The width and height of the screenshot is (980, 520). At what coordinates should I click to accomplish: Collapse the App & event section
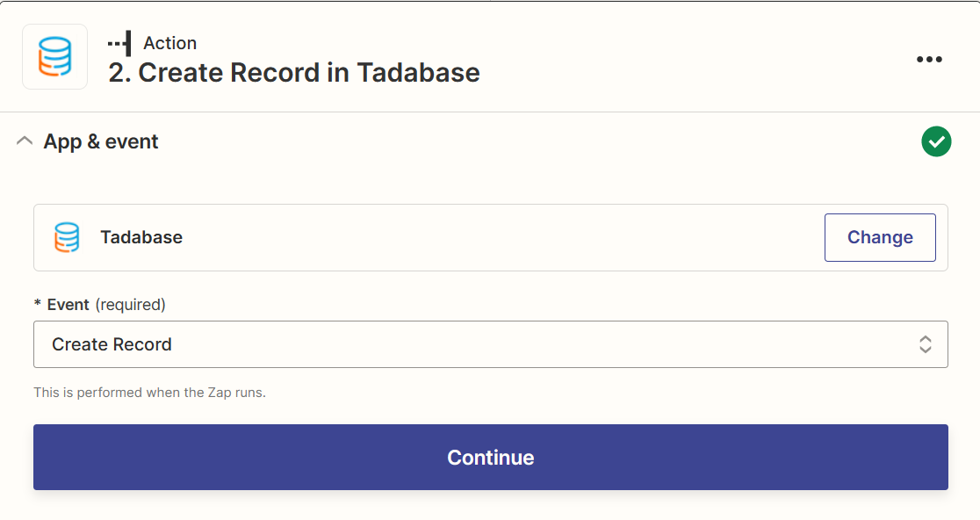tap(24, 141)
